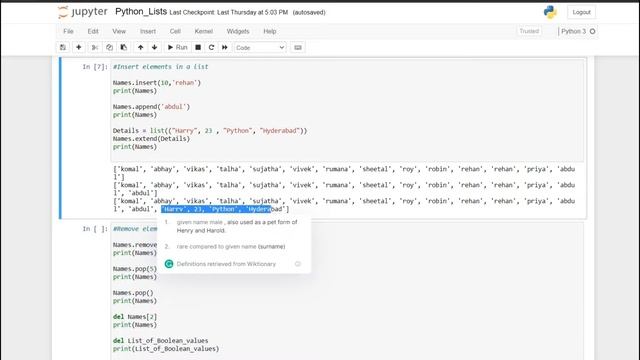640x360 pixels.
Task: Open the File menu
Action: 68,31
